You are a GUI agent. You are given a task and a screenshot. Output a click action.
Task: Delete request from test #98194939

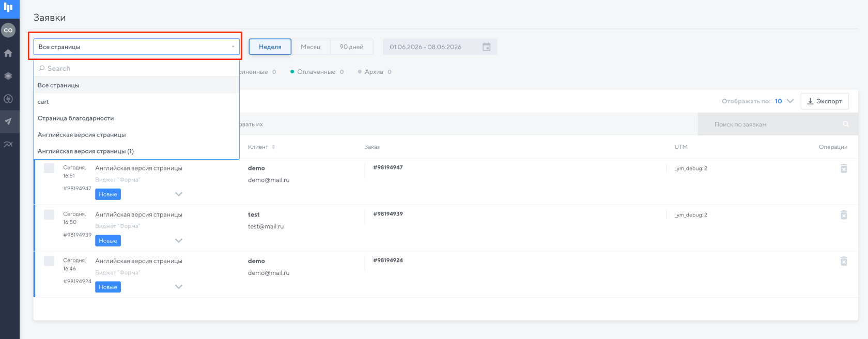(844, 215)
